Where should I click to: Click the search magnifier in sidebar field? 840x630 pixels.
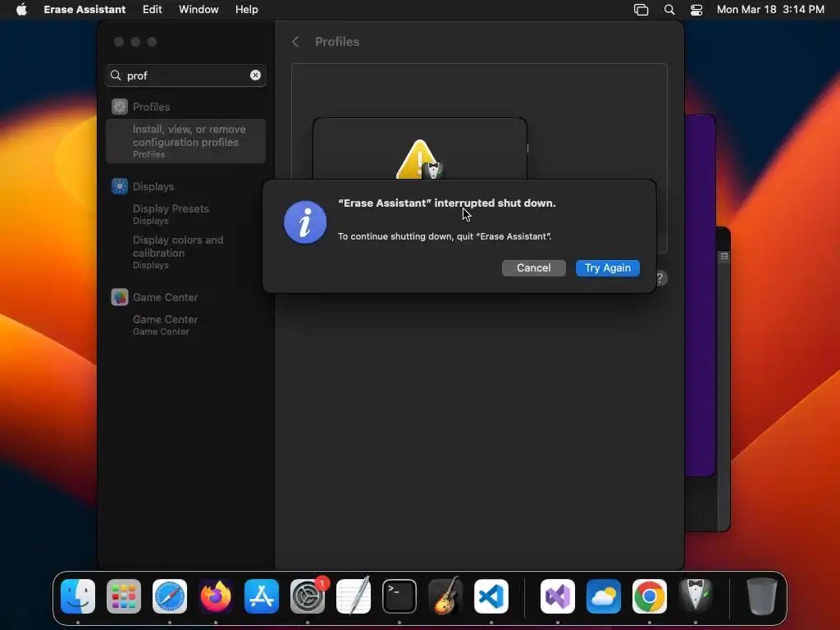[x=116, y=75]
